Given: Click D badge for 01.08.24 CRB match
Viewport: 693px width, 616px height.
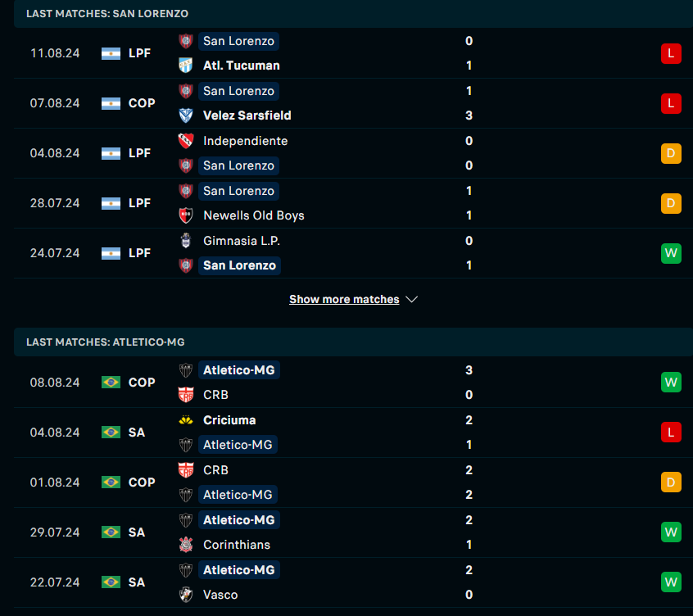Looking at the screenshot, I should (x=671, y=482).
